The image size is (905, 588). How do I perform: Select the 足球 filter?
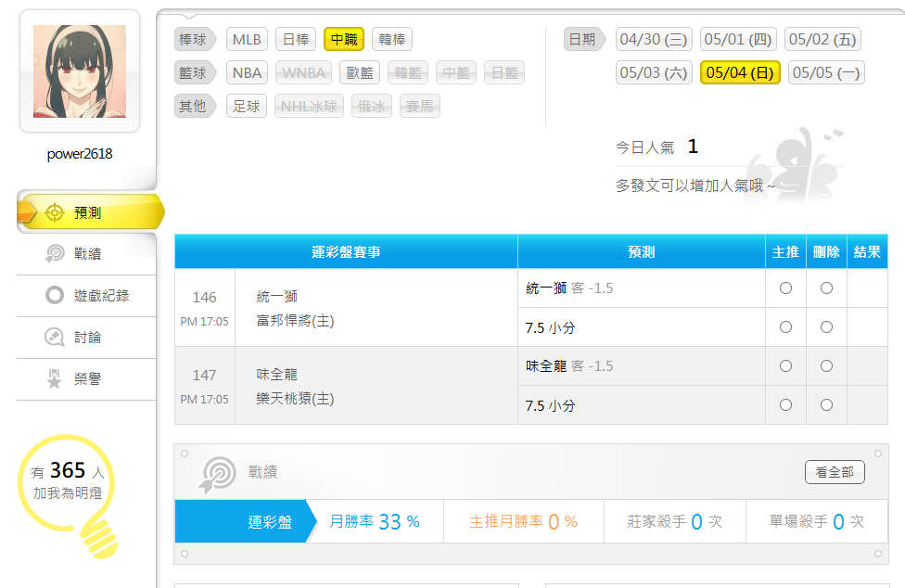247,106
